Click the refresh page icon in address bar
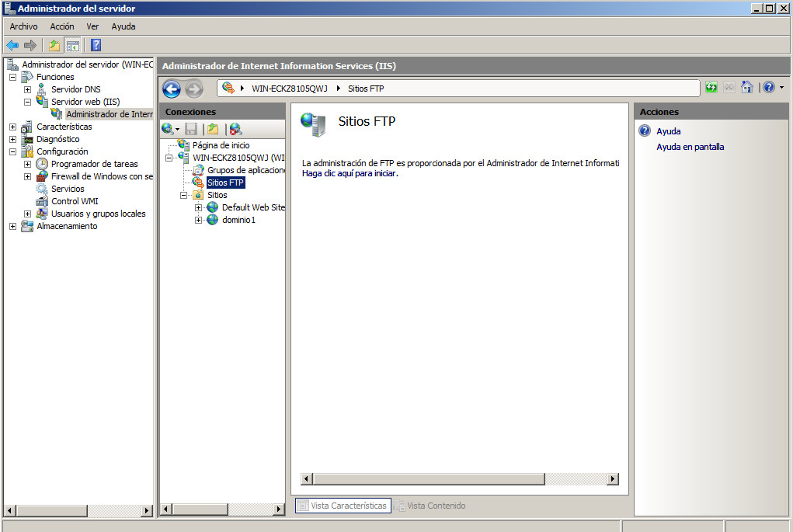Screen dimensions: 793x532 point(711,88)
